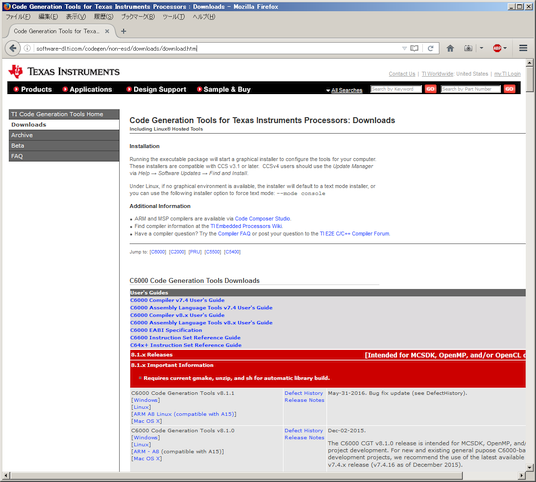Open the Firefox hamburger menu

523,48
